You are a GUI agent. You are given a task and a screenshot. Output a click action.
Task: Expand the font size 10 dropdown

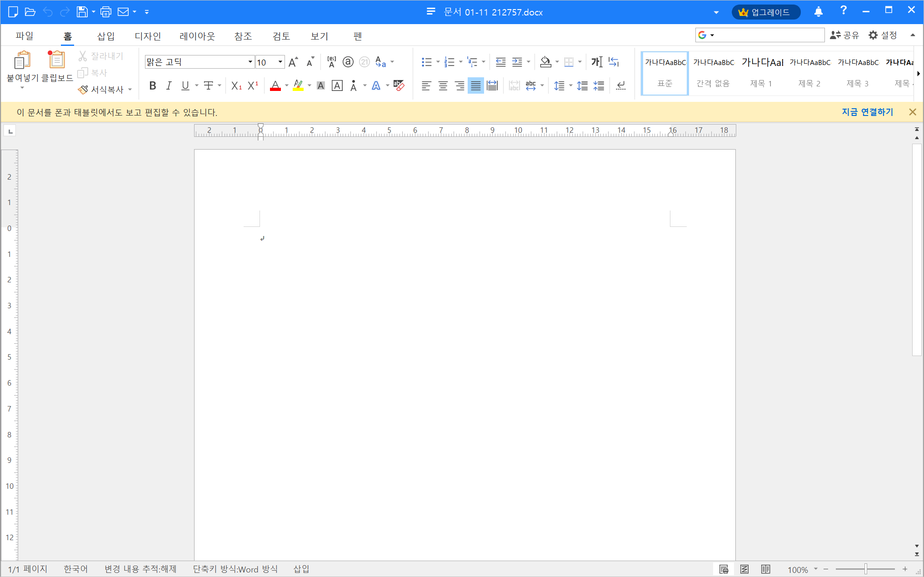[x=280, y=62]
